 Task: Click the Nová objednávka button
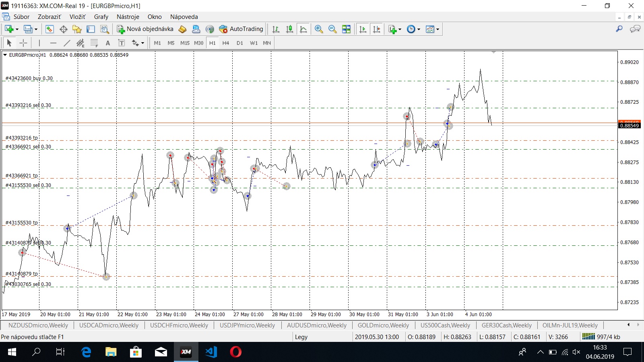[145, 29]
